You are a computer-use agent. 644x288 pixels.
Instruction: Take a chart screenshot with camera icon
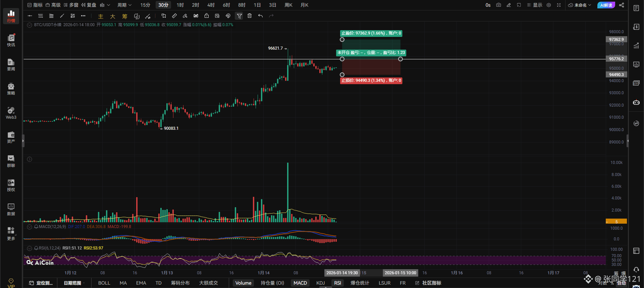click(x=499, y=5)
